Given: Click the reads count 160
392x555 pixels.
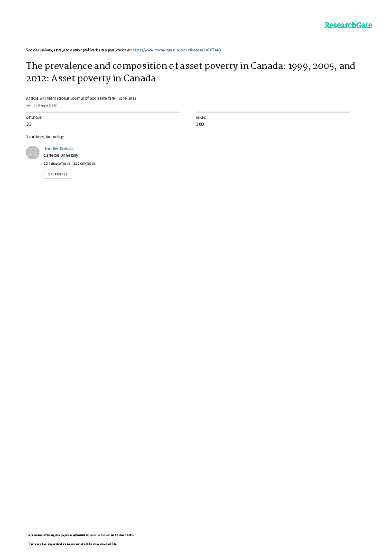Looking at the screenshot, I should point(200,124).
